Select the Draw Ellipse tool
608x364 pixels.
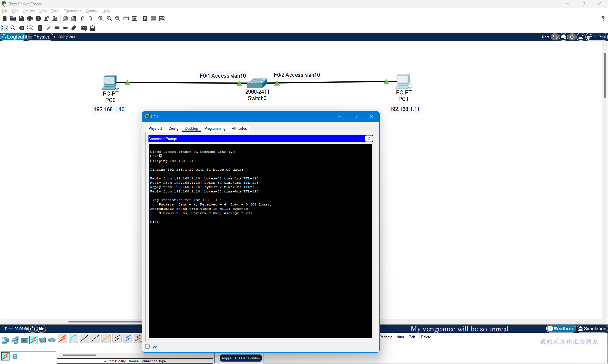[65, 28]
